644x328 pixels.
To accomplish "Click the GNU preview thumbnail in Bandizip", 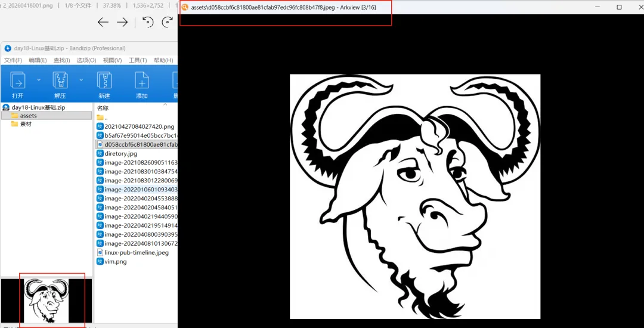I will pos(47,301).
